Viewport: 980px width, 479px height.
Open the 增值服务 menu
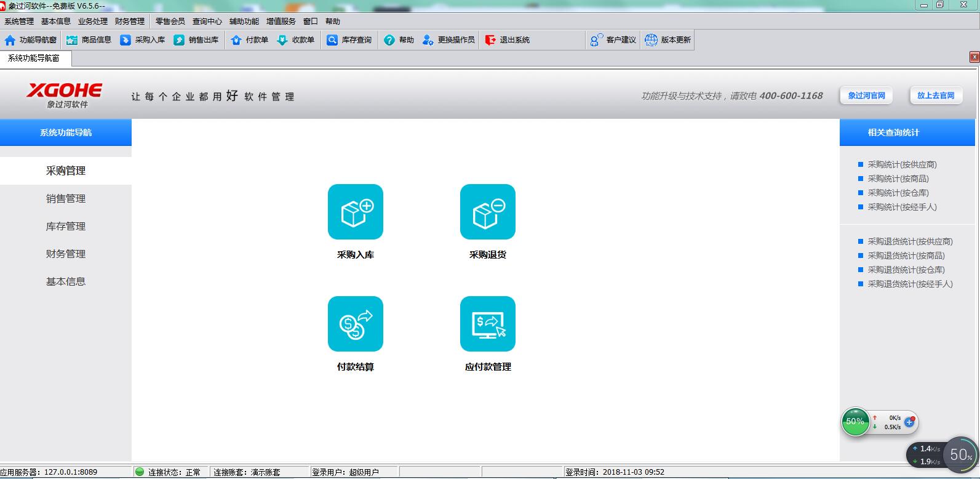(281, 21)
